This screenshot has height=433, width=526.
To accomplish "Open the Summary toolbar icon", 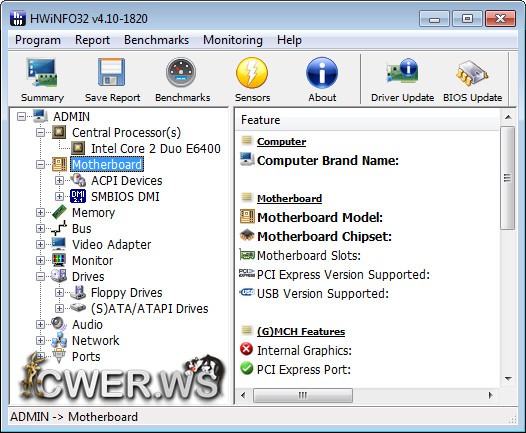I will click(x=42, y=72).
